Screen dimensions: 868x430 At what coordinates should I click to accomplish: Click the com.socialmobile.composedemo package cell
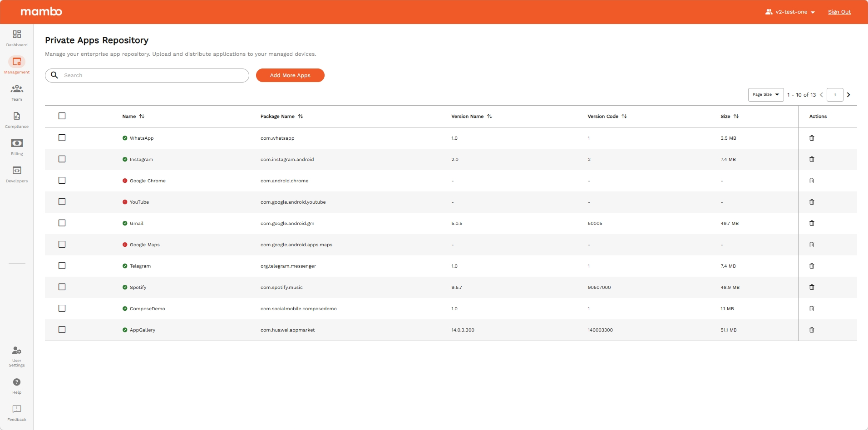[299, 309]
